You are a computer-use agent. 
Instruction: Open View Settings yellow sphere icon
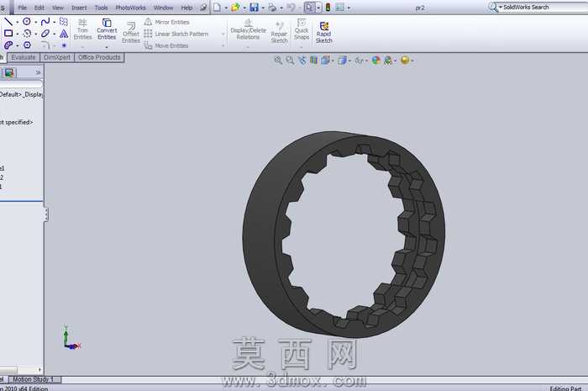405,60
